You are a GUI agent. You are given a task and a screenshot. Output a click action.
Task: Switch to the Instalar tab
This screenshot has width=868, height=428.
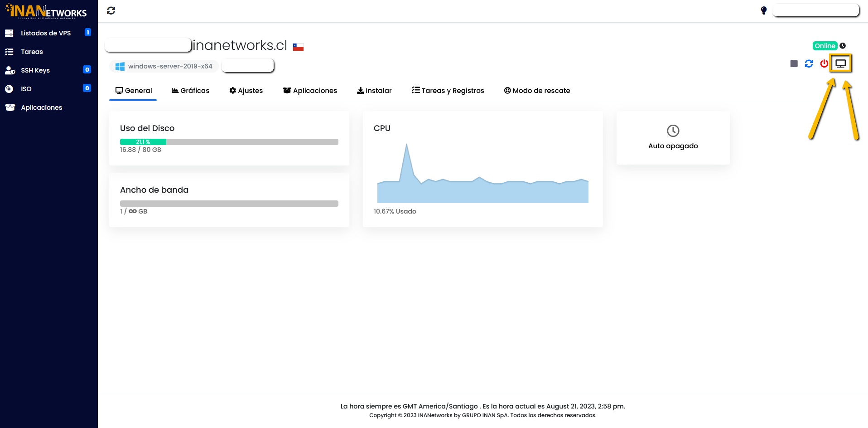(x=374, y=91)
